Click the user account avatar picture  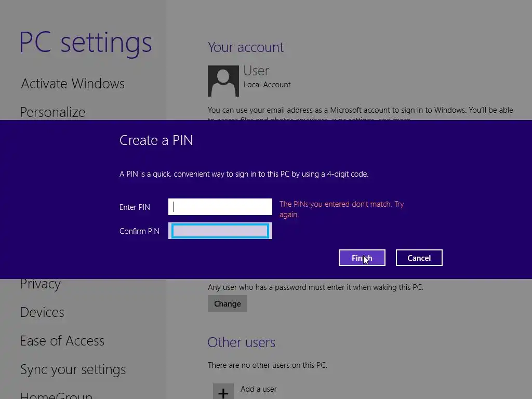point(223,81)
